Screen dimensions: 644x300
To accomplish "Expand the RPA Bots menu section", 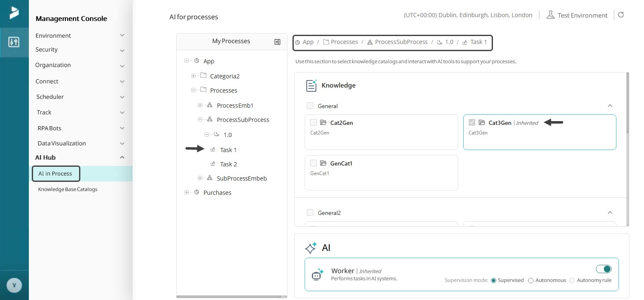I will tap(122, 128).
